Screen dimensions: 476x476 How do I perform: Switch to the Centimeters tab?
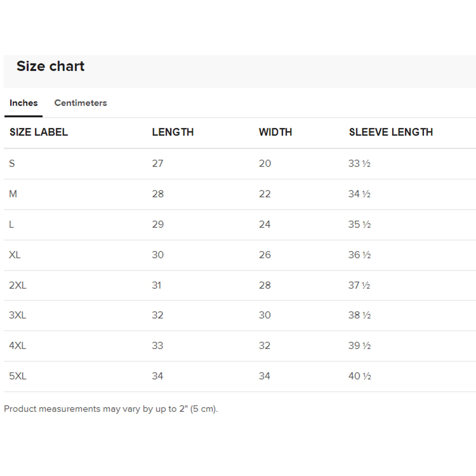[x=81, y=103]
